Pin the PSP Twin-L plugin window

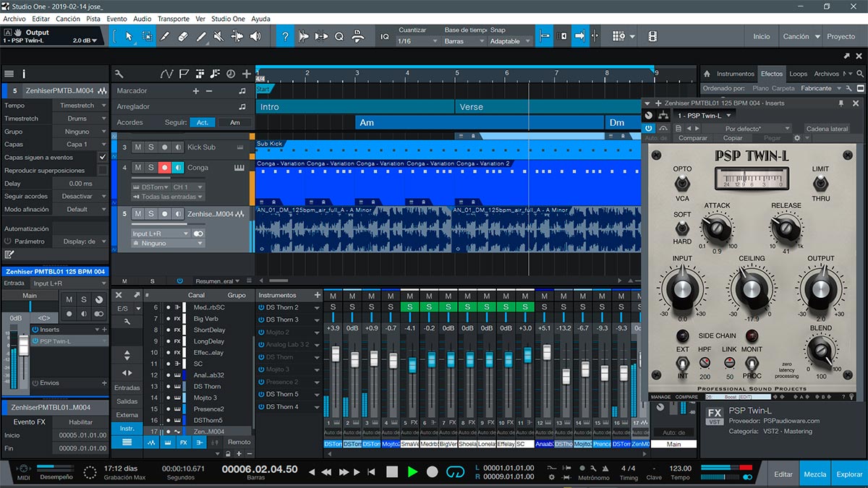[841, 103]
